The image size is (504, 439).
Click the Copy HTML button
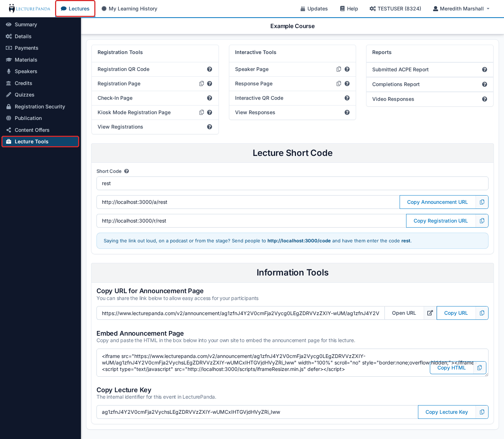point(451,368)
